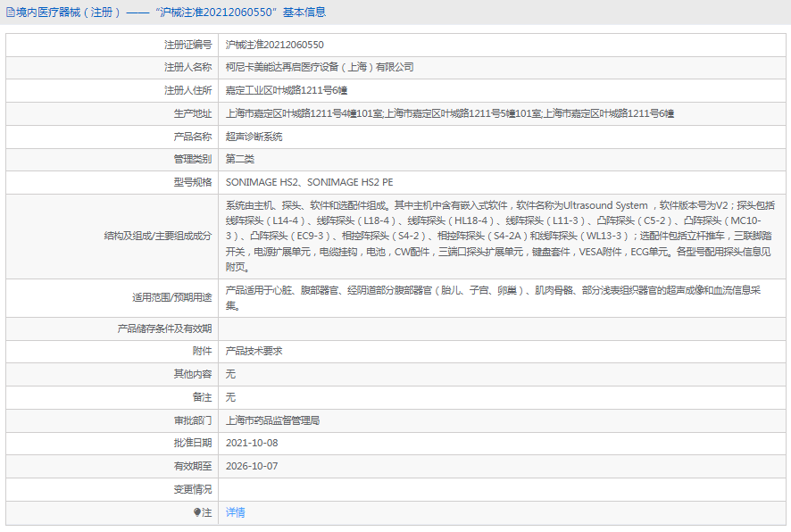Click the 审批部门 label cell
The image size is (791, 532).
tap(112, 420)
